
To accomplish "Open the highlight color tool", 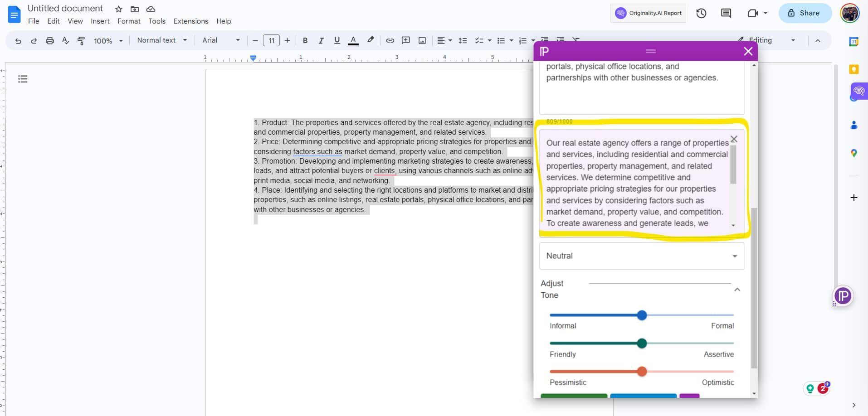I will [370, 40].
